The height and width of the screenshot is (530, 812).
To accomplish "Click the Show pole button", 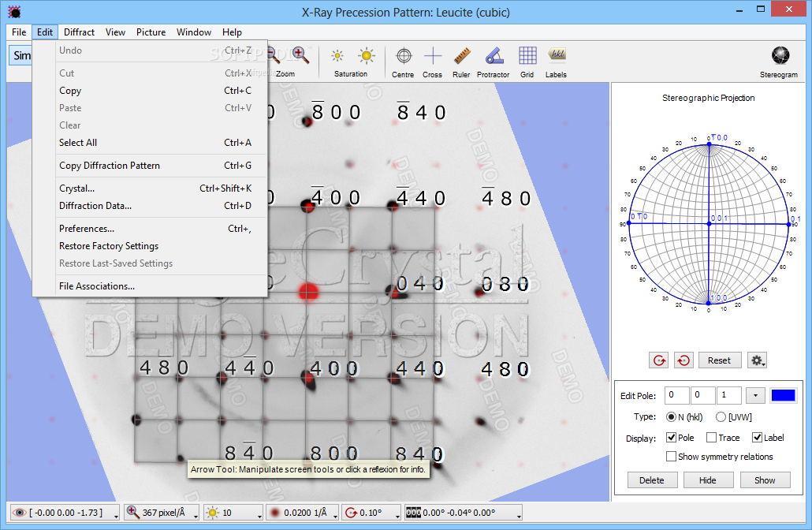I will (x=765, y=480).
